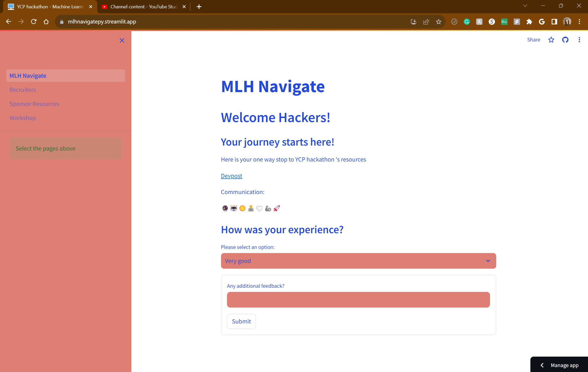Go to the Recruiters page
The image size is (588, 372).
pos(23,90)
